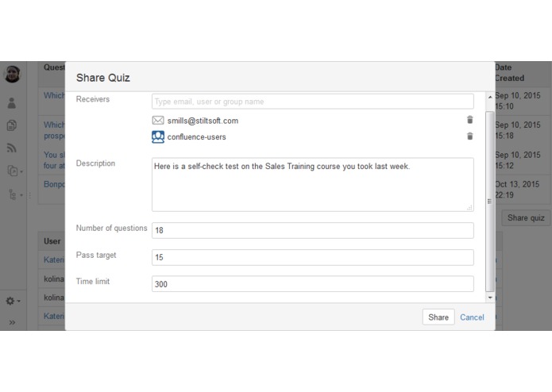Click the Receivers label
Screen dimensions: 552x392
coord(93,99)
